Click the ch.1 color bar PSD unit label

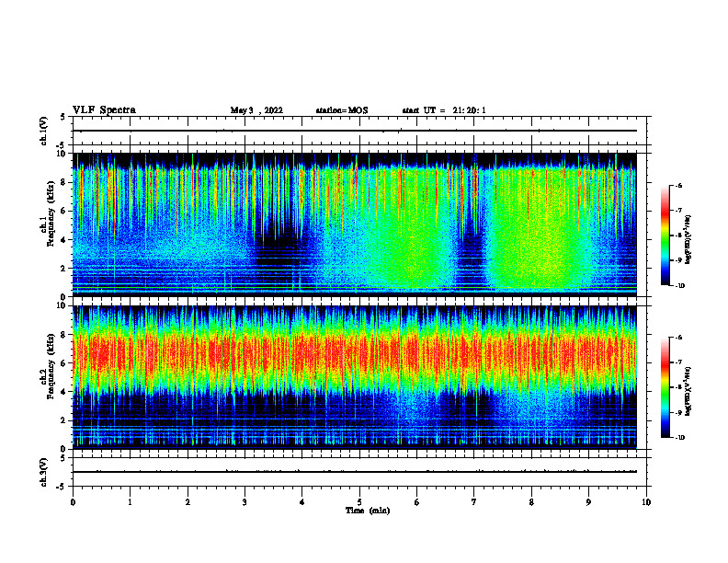pos(688,240)
